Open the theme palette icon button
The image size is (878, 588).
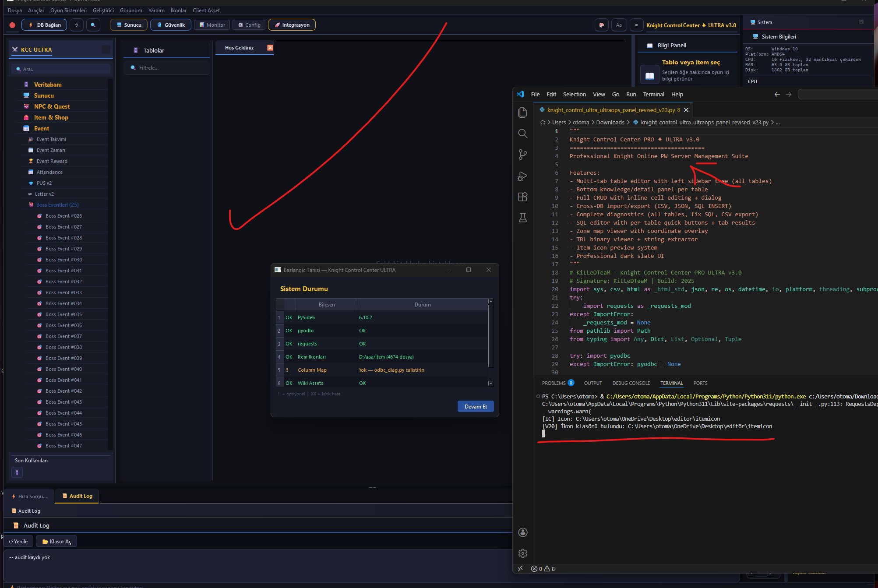click(x=601, y=25)
